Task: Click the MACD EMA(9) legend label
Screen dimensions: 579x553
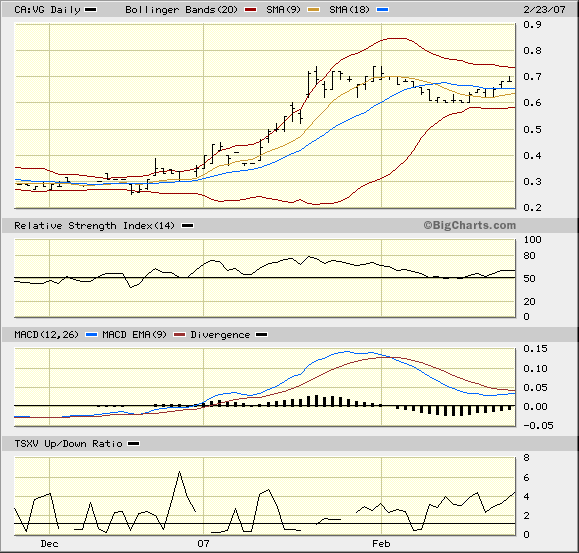Action: (134, 335)
